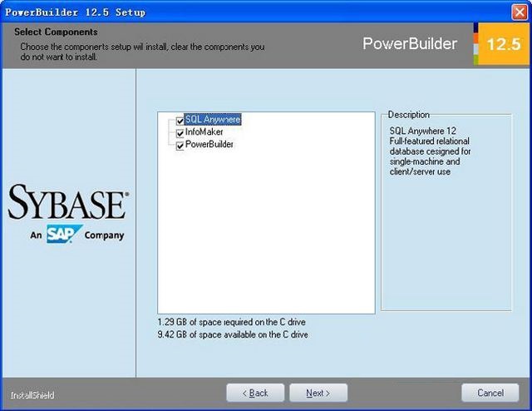The width and height of the screenshot is (532, 411).
Task: Toggle the InfoMaker component checkbox
Action: pos(180,133)
